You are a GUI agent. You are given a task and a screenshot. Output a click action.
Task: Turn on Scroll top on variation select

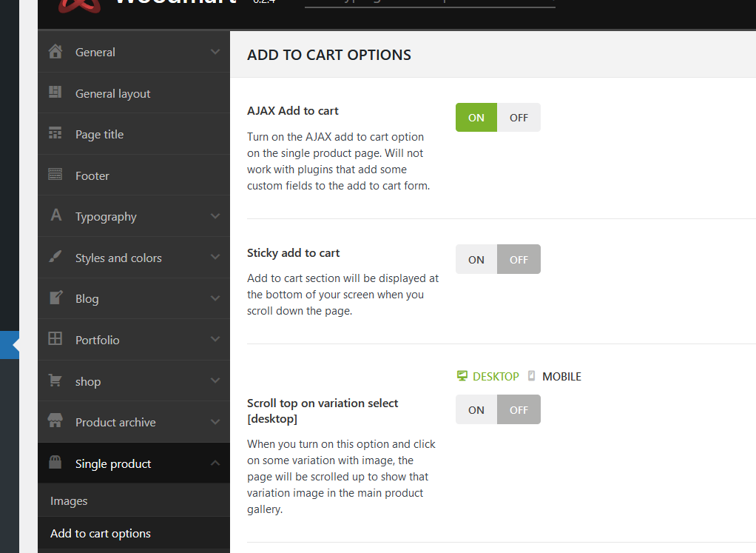point(476,410)
